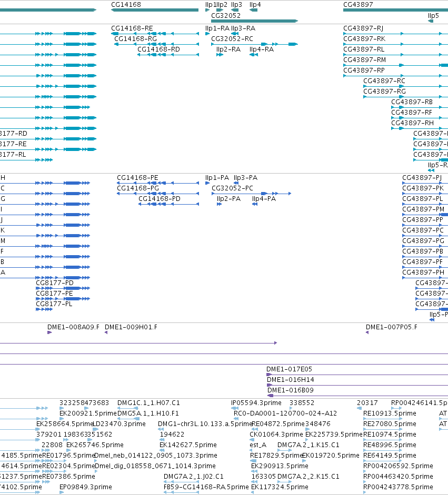Select transcript CG14168-RE
Image resolution: width=448 pixels, height=495 pixels.
[x=155, y=34]
